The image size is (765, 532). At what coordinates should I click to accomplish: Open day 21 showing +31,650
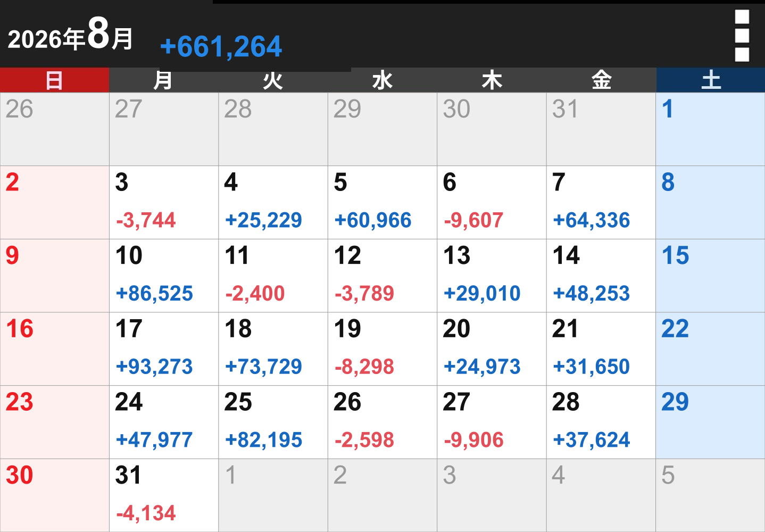[x=601, y=349]
